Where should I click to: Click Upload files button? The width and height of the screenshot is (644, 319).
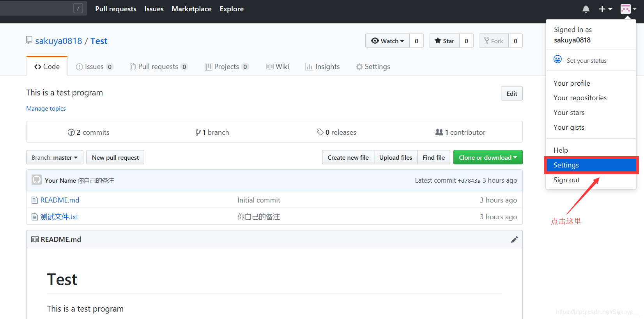[396, 157]
